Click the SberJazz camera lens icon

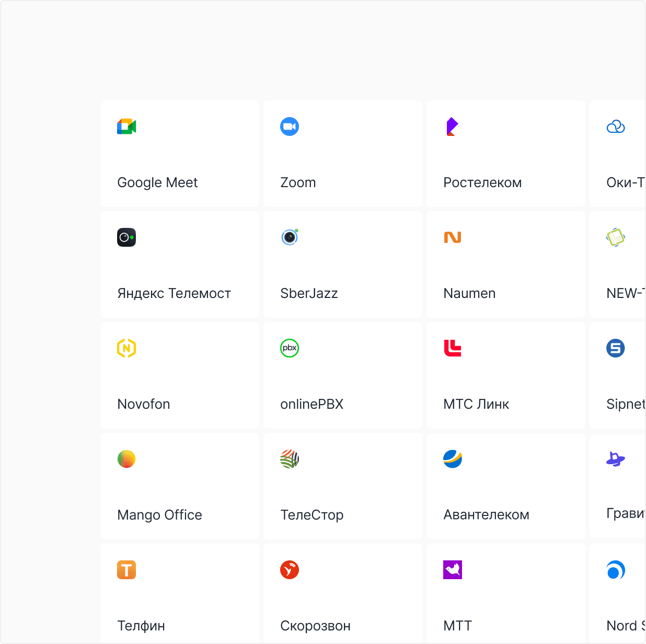pyautogui.click(x=290, y=237)
